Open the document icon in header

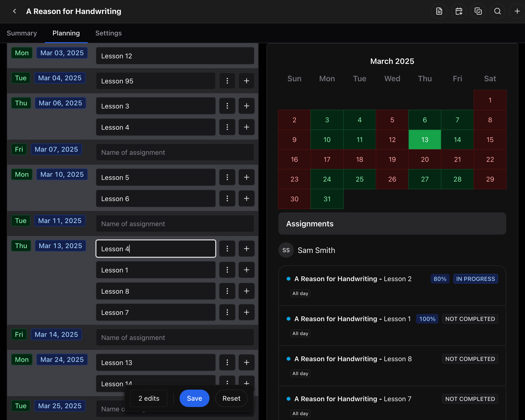tap(439, 11)
